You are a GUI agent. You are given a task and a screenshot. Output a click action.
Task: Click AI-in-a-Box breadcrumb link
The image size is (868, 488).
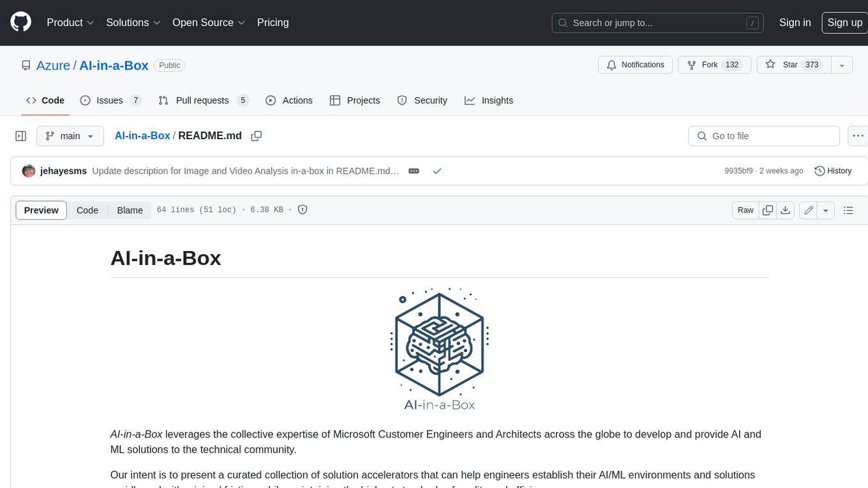pos(142,135)
